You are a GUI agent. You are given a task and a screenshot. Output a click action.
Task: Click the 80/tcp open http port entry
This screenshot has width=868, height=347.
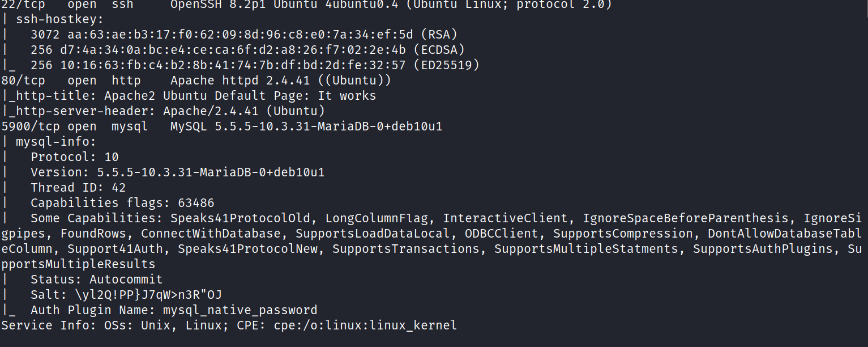tap(71, 81)
